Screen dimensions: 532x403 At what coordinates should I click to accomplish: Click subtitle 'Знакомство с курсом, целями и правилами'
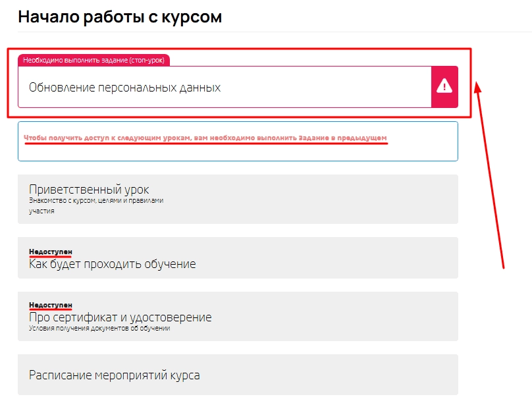[96, 200]
